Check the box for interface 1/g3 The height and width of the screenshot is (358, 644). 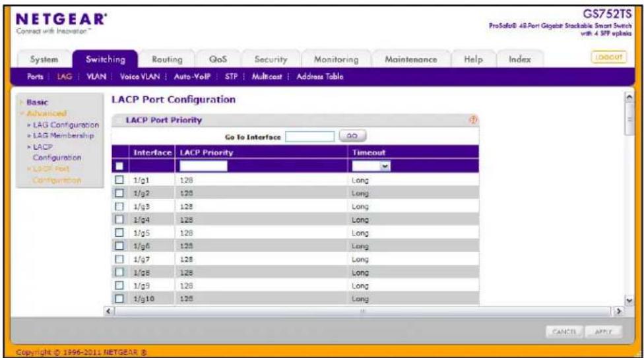coord(119,206)
